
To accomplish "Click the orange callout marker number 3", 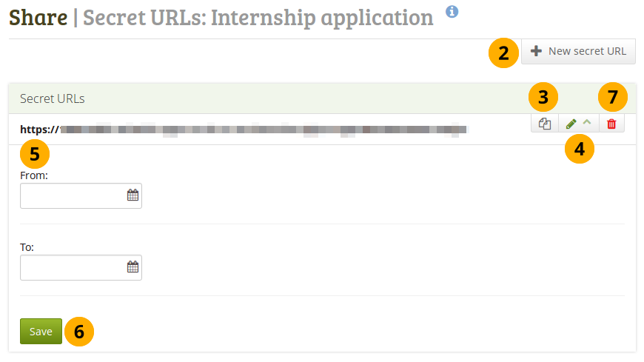I will tap(543, 96).
